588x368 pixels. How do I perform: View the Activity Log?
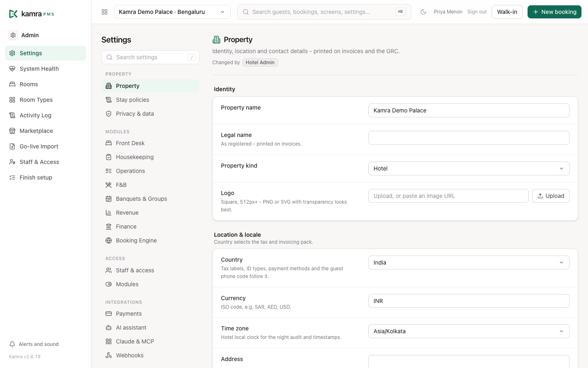[45, 115]
